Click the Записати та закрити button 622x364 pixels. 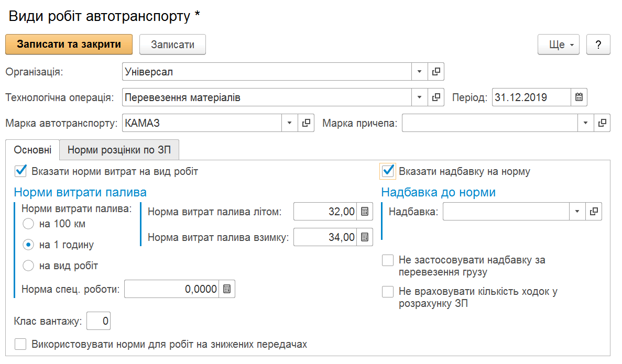(x=69, y=44)
